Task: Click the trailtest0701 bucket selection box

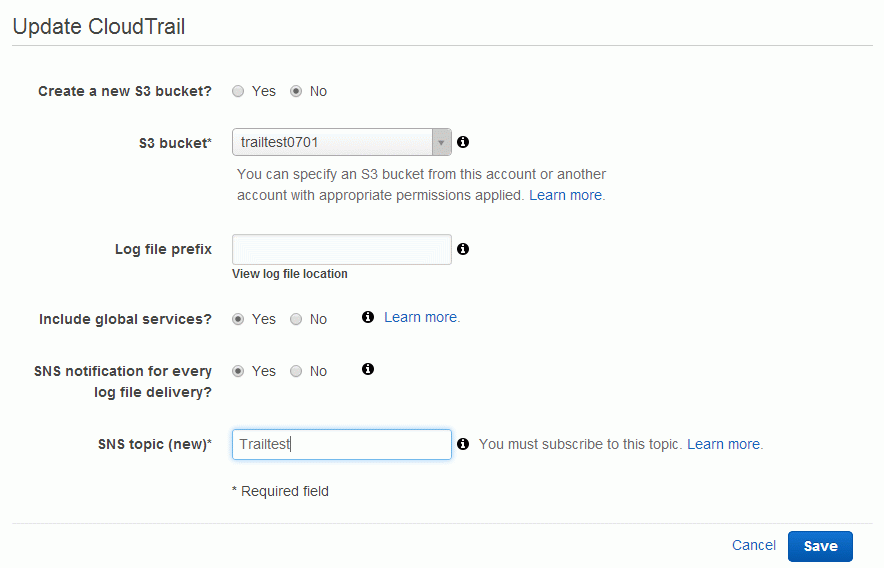Action: [342, 142]
